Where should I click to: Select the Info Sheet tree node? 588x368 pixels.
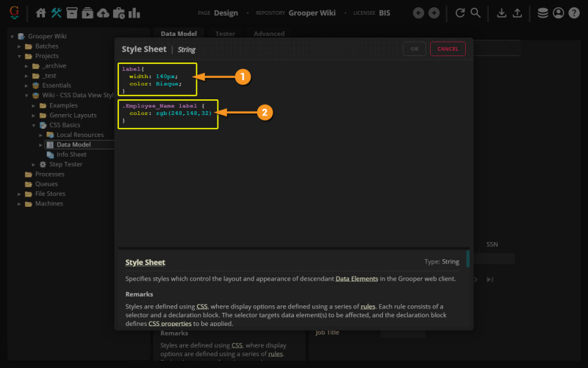pos(71,155)
